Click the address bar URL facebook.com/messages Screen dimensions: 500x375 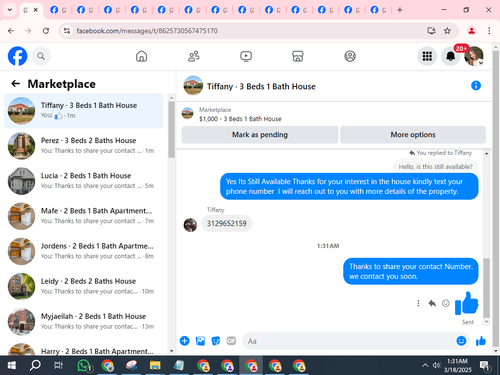147,31
